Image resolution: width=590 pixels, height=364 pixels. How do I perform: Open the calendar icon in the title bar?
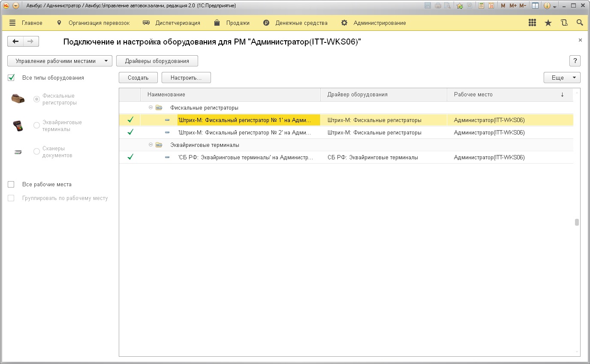tap(491, 6)
